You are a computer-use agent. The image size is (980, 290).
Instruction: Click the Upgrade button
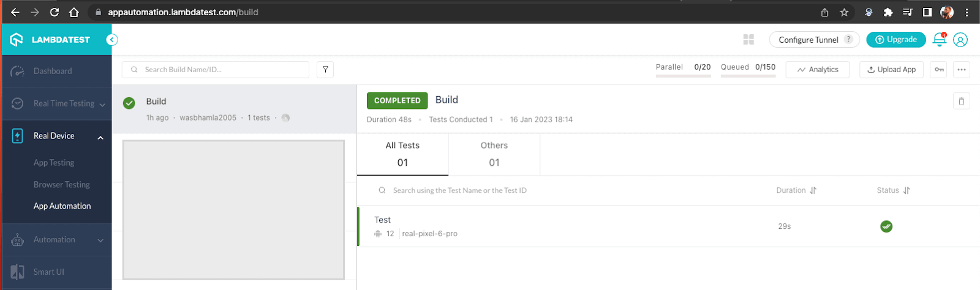[895, 40]
